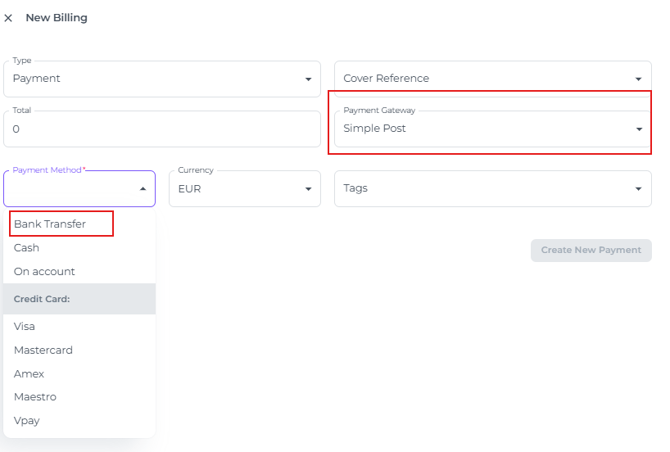Collapse the Payment Method dropdown
The height and width of the screenshot is (452, 670).
coord(142,188)
